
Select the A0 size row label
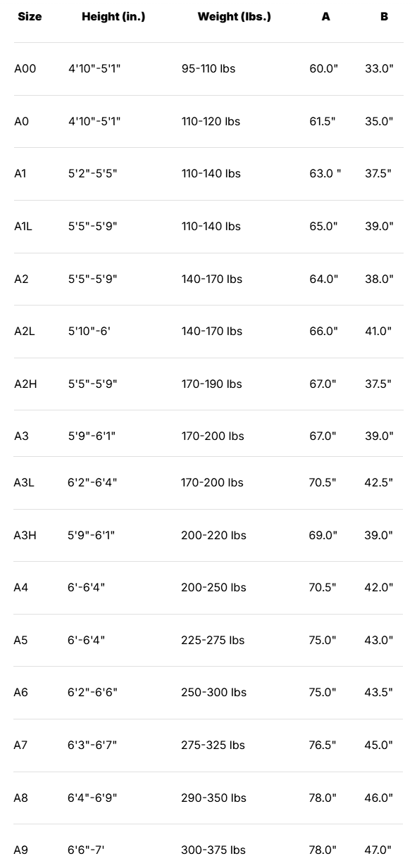(x=22, y=121)
